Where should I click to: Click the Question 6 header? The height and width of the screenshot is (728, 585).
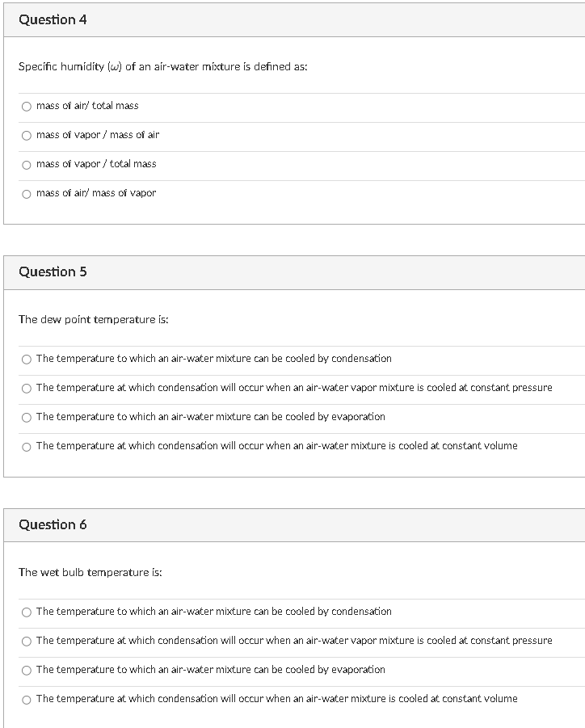click(52, 524)
